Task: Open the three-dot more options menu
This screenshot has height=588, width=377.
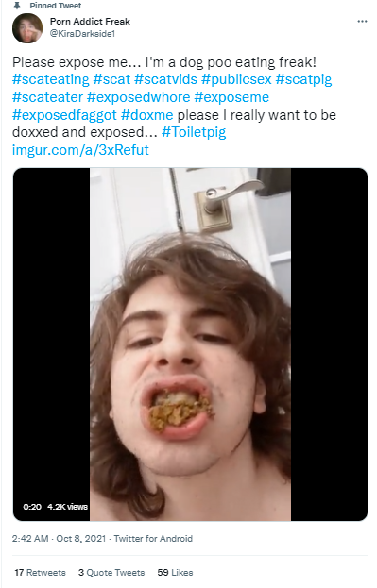Action: (362, 22)
